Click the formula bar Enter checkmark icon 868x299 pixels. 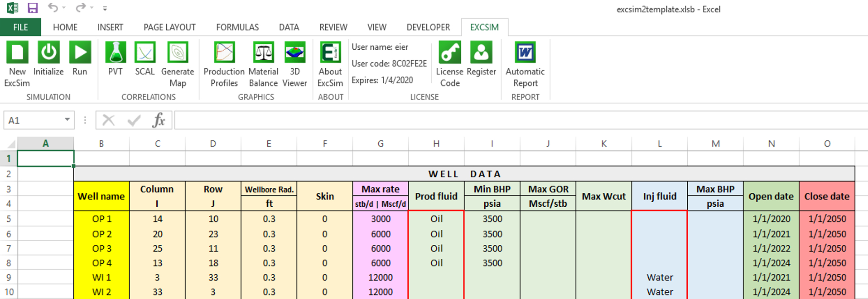(134, 120)
